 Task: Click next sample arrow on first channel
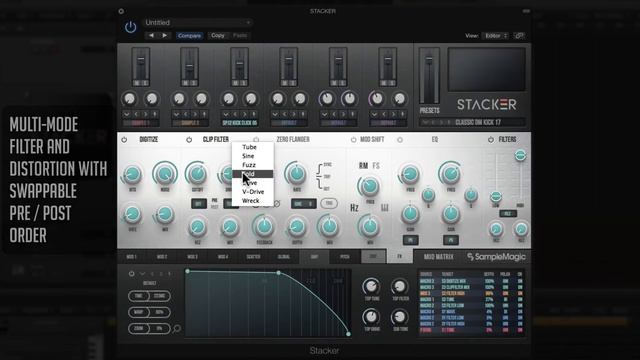click(x=145, y=114)
